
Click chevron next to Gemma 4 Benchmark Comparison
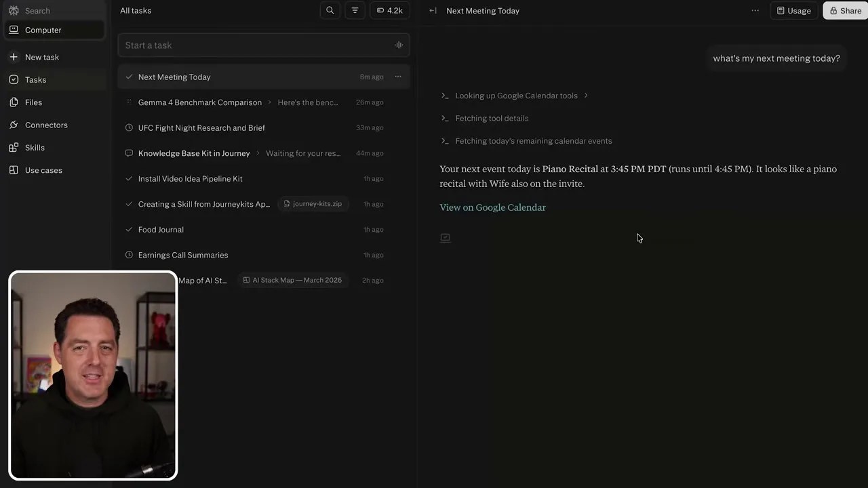[x=269, y=102]
